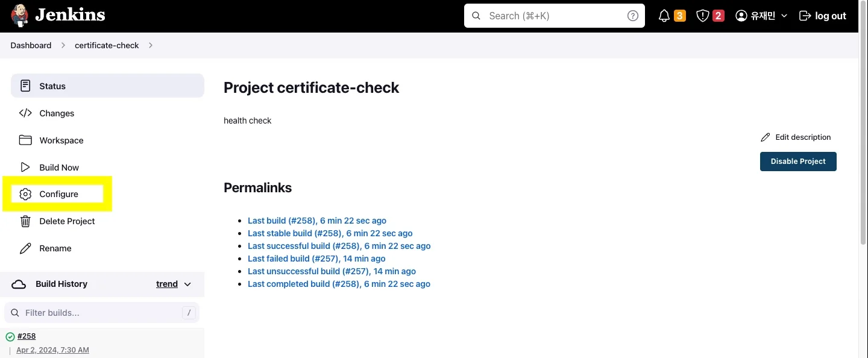The height and width of the screenshot is (358, 868).
Task: Open the security warnings shield icon
Action: (702, 16)
